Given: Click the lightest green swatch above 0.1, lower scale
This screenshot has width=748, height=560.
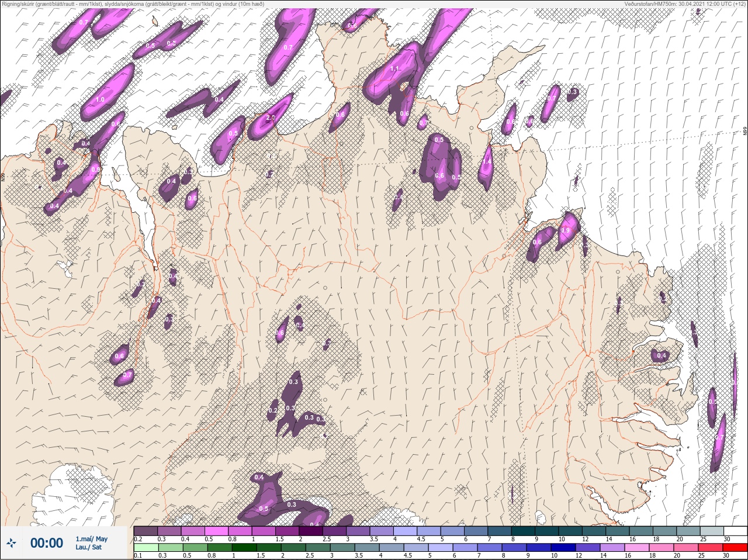Looking at the screenshot, I should (x=146, y=548).
